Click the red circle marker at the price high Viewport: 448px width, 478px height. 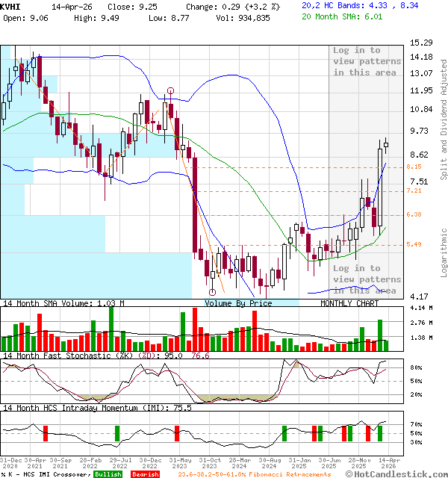(171, 91)
